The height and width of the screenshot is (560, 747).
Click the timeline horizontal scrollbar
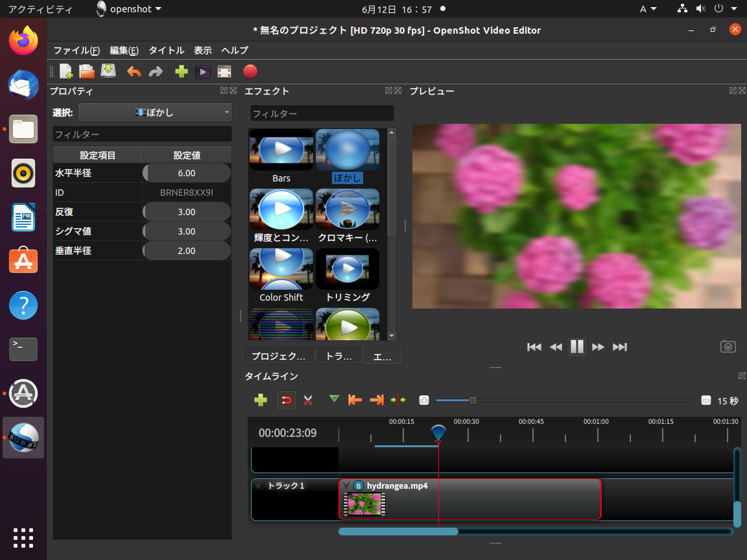point(398,531)
